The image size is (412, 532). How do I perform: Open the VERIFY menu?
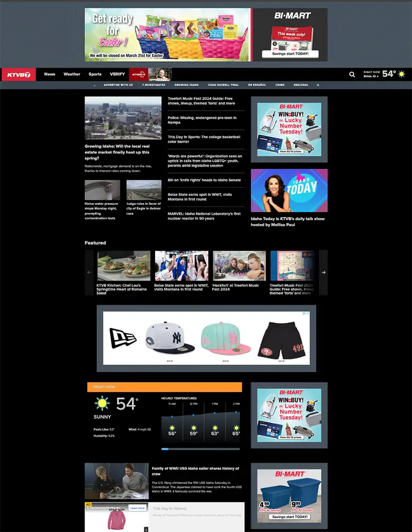click(x=117, y=74)
